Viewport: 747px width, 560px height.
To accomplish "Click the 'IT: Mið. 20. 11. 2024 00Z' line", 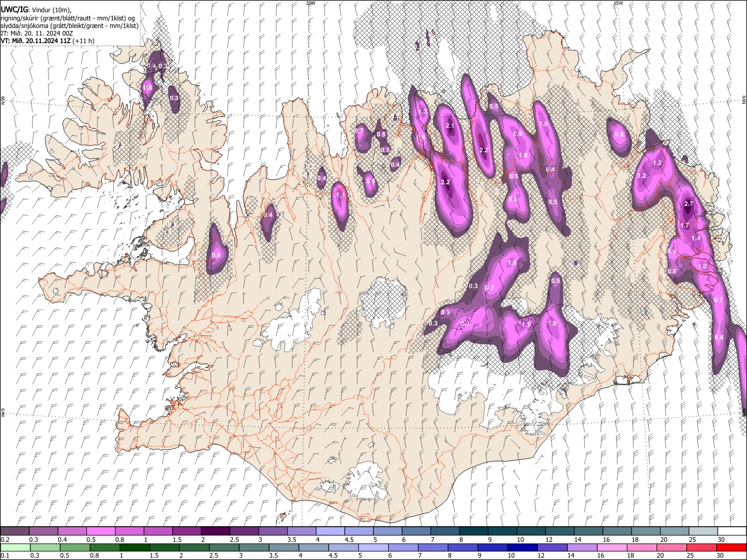I will pos(37,33).
